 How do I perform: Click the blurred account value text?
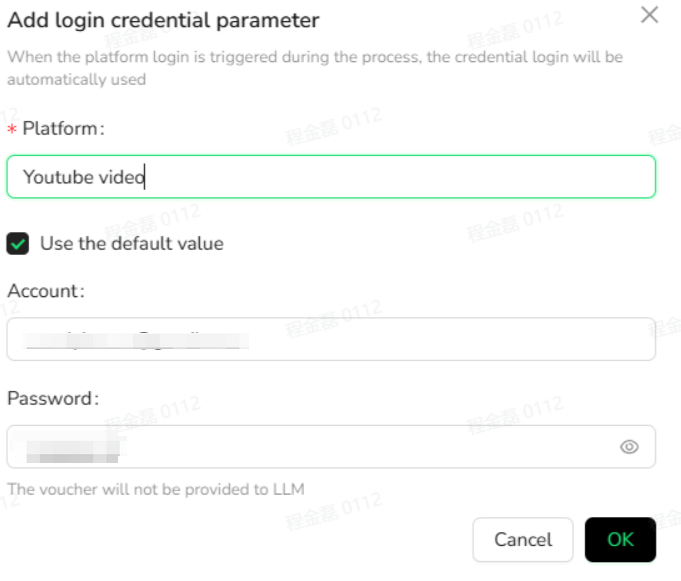pyautogui.click(x=137, y=340)
